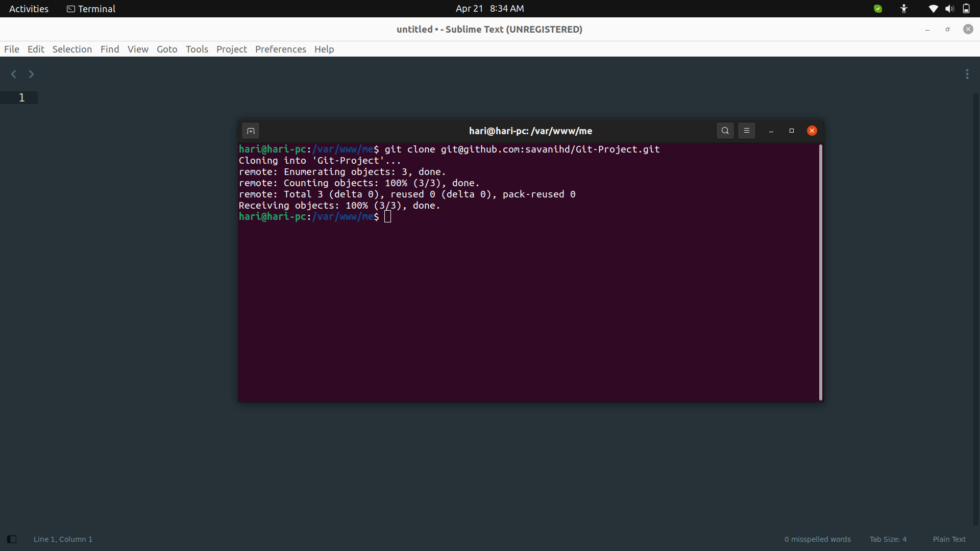Open the Tab Size: 4 selector
Image resolution: width=980 pixels, height=551 pixels.
click(888, 539)
